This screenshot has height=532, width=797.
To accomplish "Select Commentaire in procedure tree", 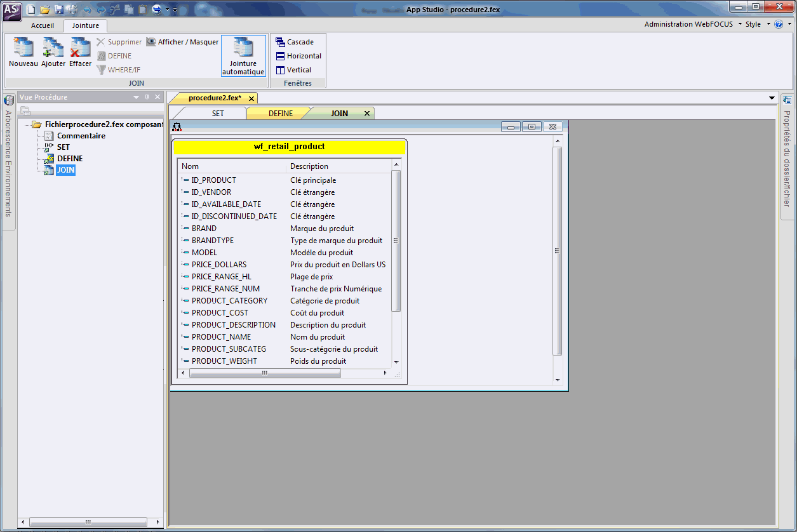I will [x=75, y=136].
